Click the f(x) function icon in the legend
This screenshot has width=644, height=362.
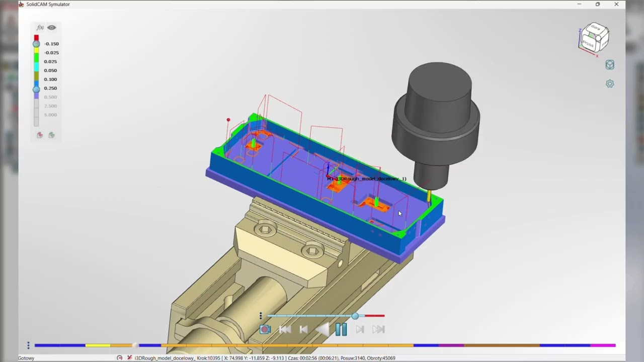(x=40, y=28)
